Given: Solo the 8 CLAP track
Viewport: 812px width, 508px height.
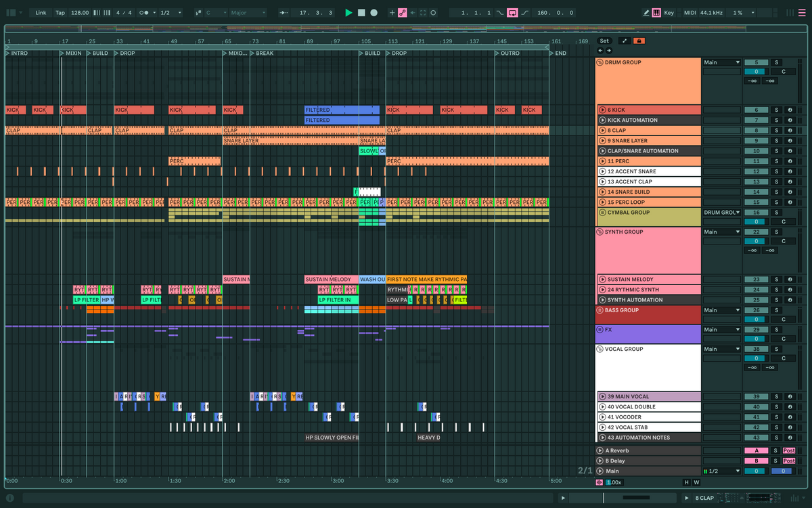Looking at the screenshot, I should coord(777,130).
